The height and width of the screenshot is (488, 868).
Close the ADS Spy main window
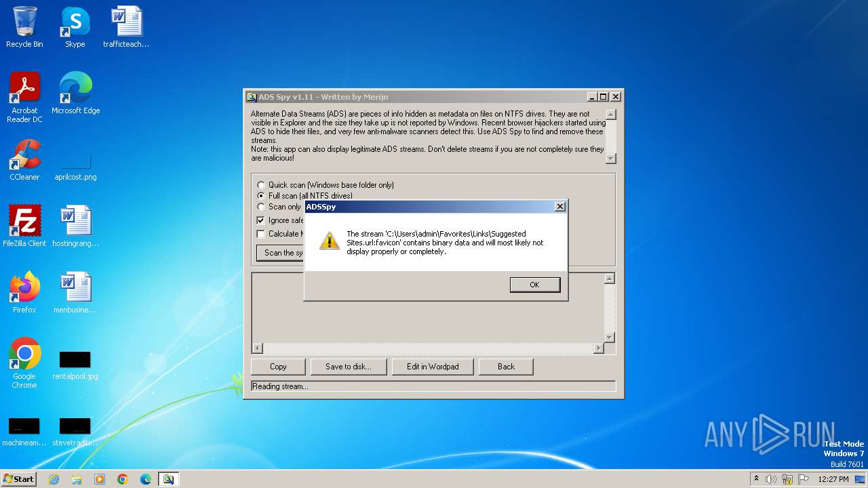[615, 97]
